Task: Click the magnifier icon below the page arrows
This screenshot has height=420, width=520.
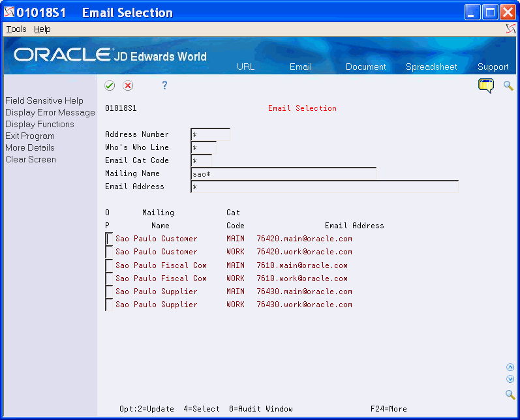Action: [510, 395]
